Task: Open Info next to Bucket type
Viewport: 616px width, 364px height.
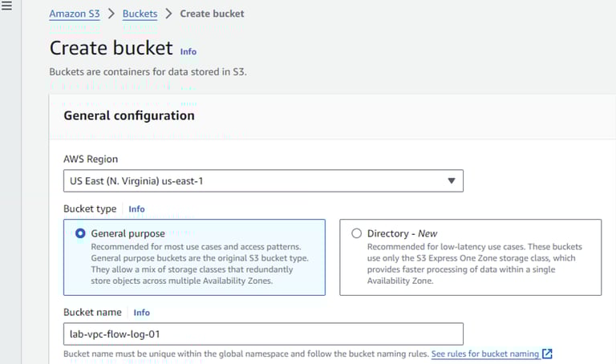Action: [136, 209]
